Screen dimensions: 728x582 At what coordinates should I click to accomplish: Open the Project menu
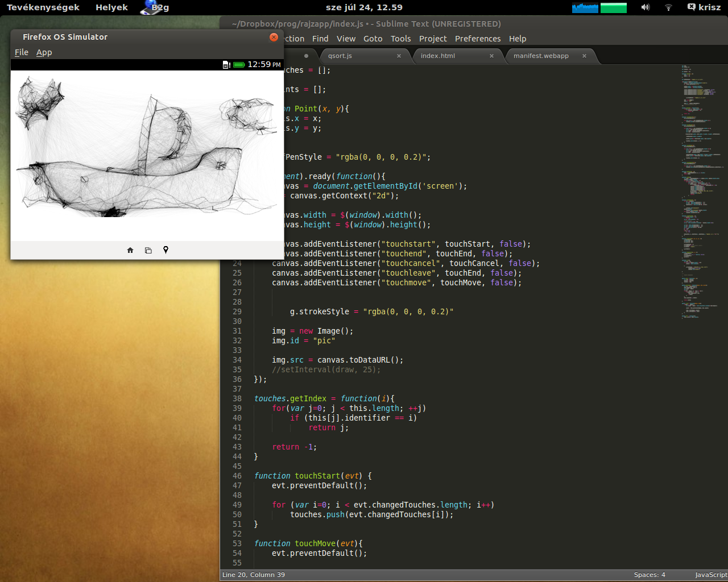(x=433, y=39)
